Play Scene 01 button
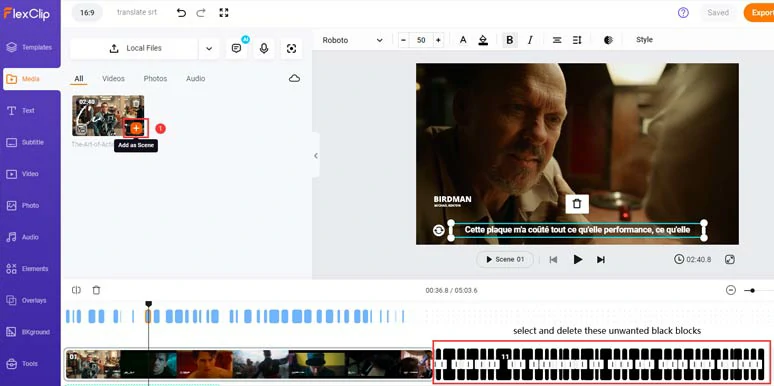The image size is (774, 386). click(x=504, y=259)
